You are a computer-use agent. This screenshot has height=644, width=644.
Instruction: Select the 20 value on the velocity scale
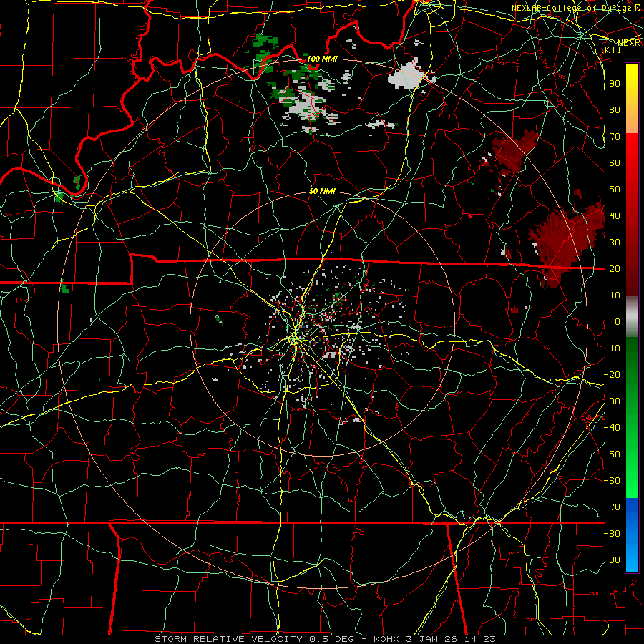coord(615,268)
